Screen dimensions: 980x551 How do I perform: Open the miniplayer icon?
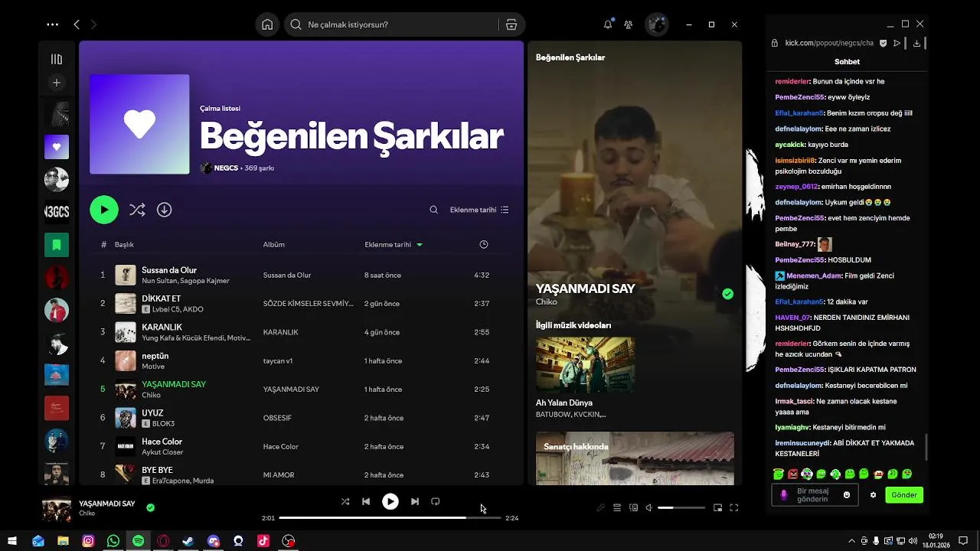tap(717, 507)
